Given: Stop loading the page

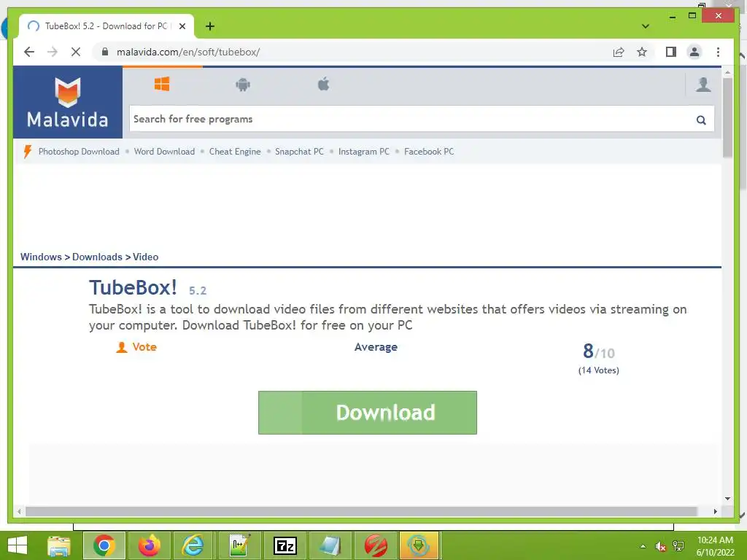Looking at the screenshot, I should point(76,52).
